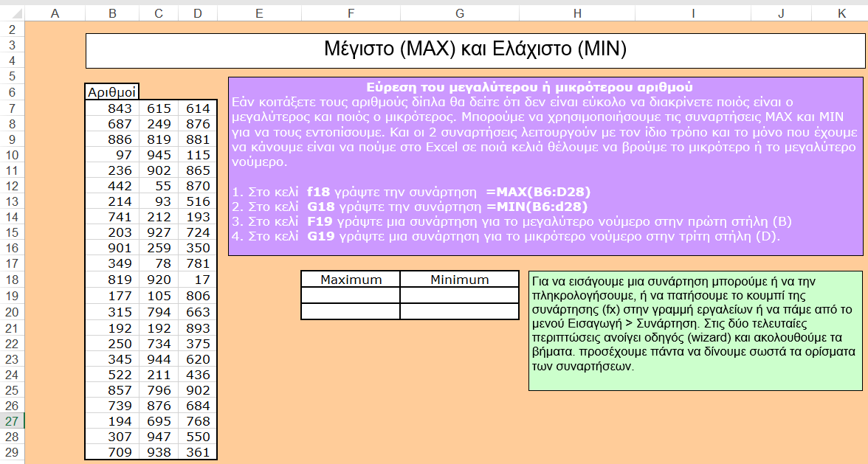Viewport: 868px width, 464px height.
Task: Select row header 27
Action: coord(13,420)
